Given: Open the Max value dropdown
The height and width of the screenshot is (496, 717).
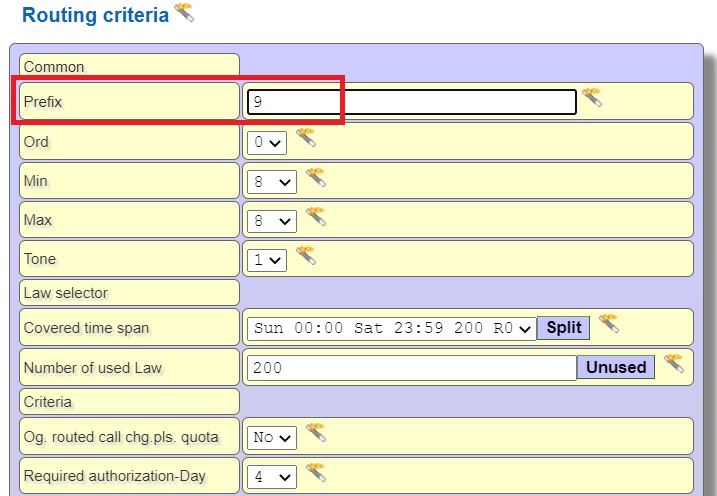Looking at the screenshot, I should pyautogui.click(x=272, y=221).
